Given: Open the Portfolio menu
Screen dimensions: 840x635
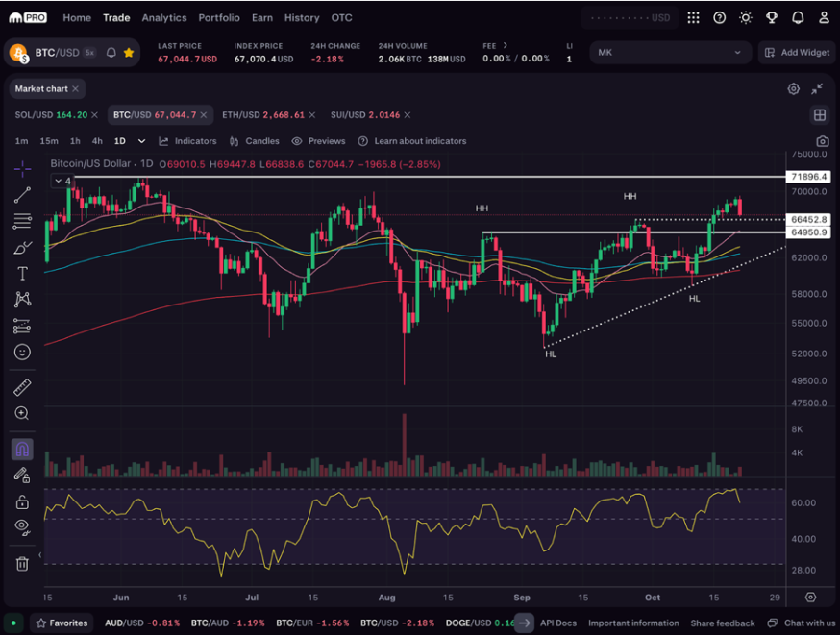Looking at the screenshot, I should click(219, 17).
